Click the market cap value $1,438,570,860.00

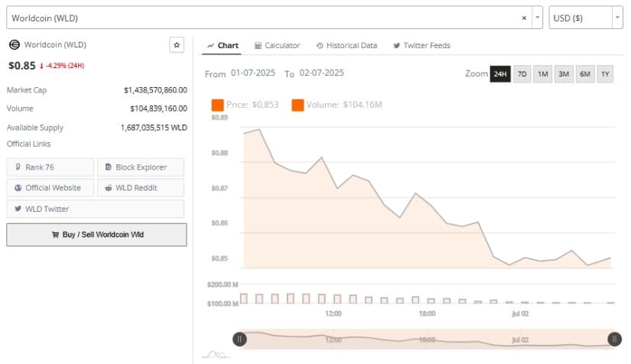click(x=155, y=90)
